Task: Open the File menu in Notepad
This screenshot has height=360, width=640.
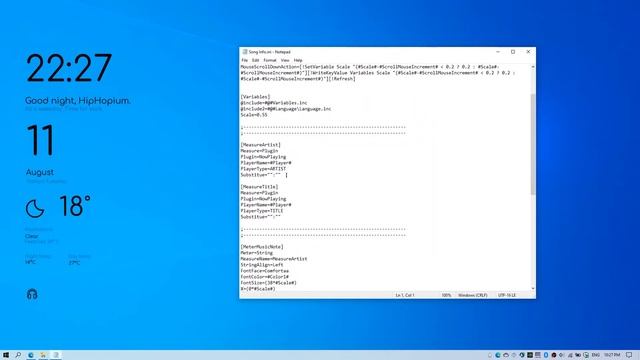Action: 244,60
